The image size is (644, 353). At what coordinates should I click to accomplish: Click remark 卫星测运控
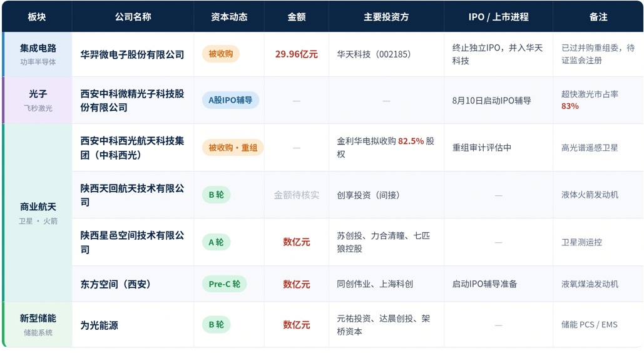pos(581,242)
